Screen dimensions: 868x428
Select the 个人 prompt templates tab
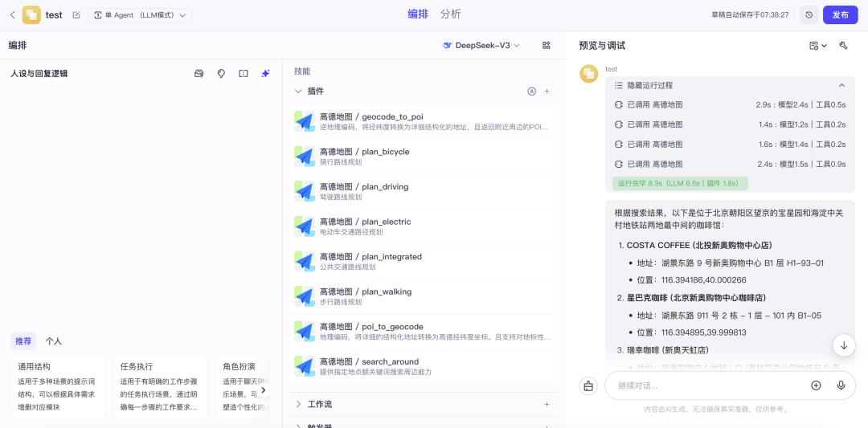53,341
